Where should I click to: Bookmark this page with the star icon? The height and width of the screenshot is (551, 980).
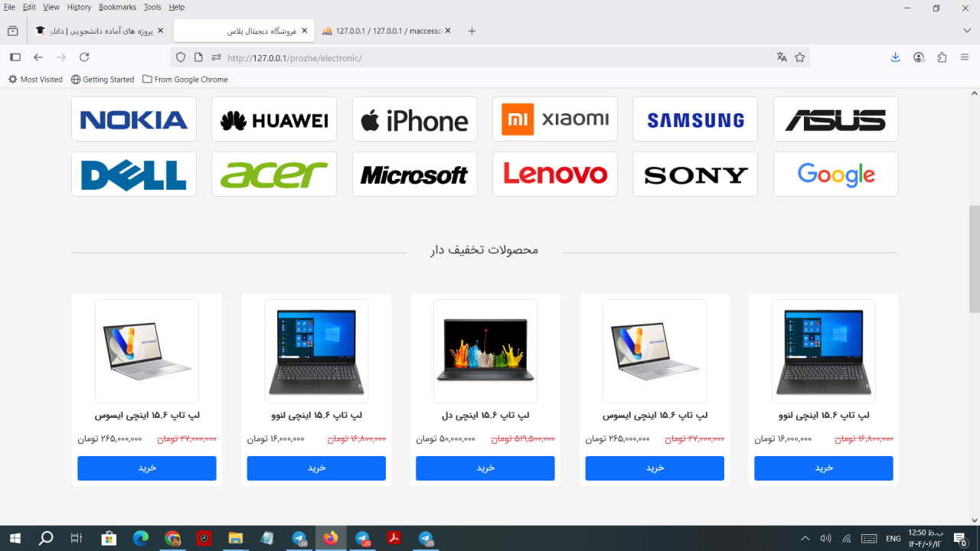800,57
